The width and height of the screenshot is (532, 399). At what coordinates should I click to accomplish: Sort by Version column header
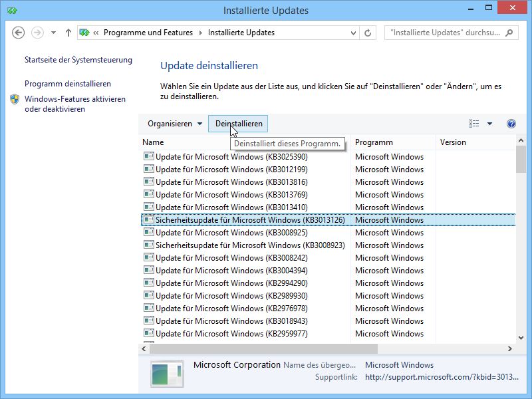[x=453, y=142]
